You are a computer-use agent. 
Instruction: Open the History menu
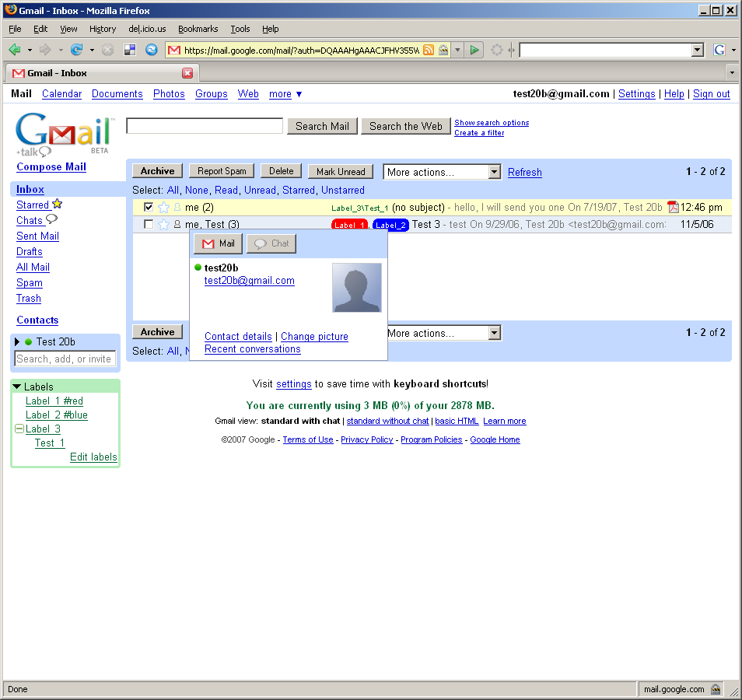point(103,29)
